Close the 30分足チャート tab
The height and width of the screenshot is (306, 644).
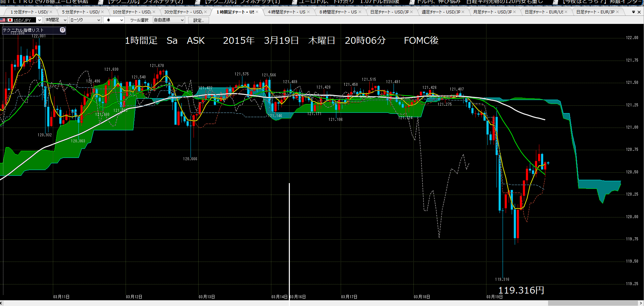206,12
